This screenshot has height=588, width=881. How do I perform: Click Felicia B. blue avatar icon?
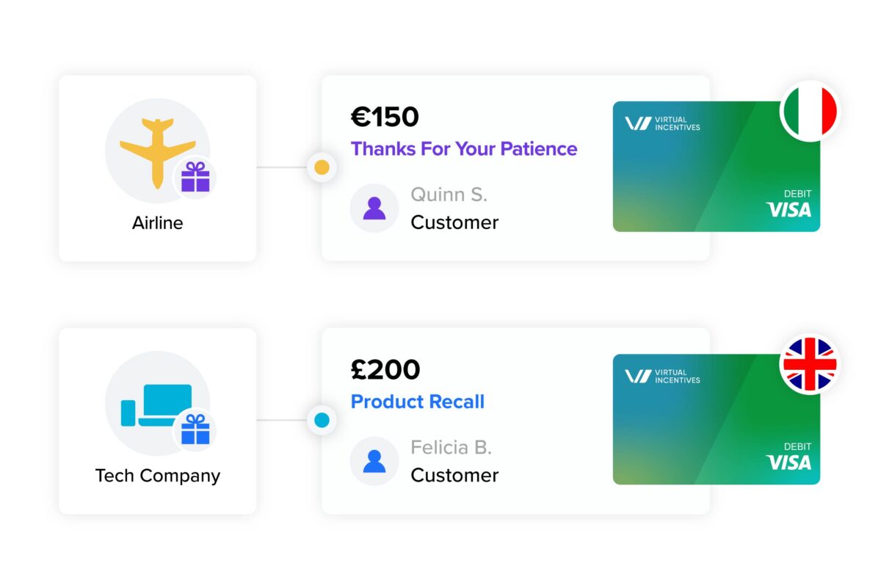pos(374,461)
